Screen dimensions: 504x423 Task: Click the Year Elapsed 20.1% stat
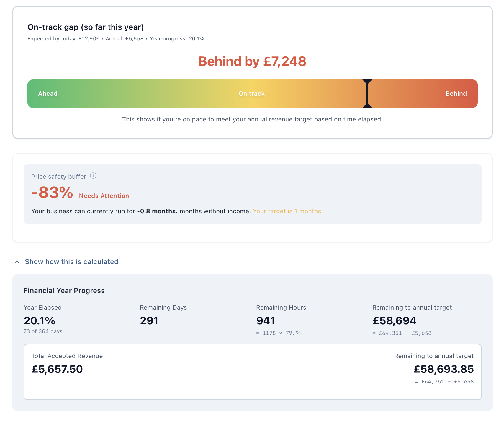tap(39, 320)
